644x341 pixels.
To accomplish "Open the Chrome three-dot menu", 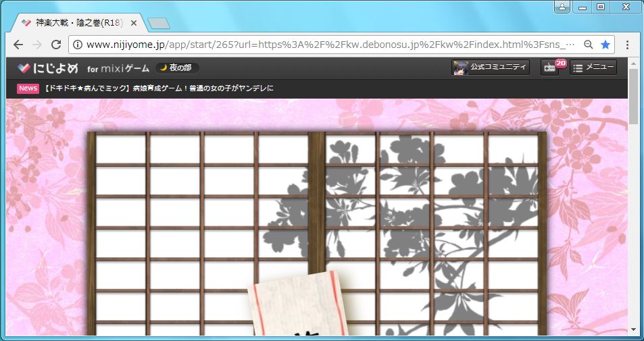I will tap(628, 45).
